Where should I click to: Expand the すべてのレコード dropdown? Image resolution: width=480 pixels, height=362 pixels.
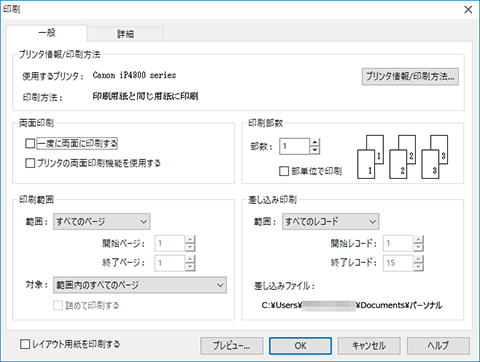331,222
